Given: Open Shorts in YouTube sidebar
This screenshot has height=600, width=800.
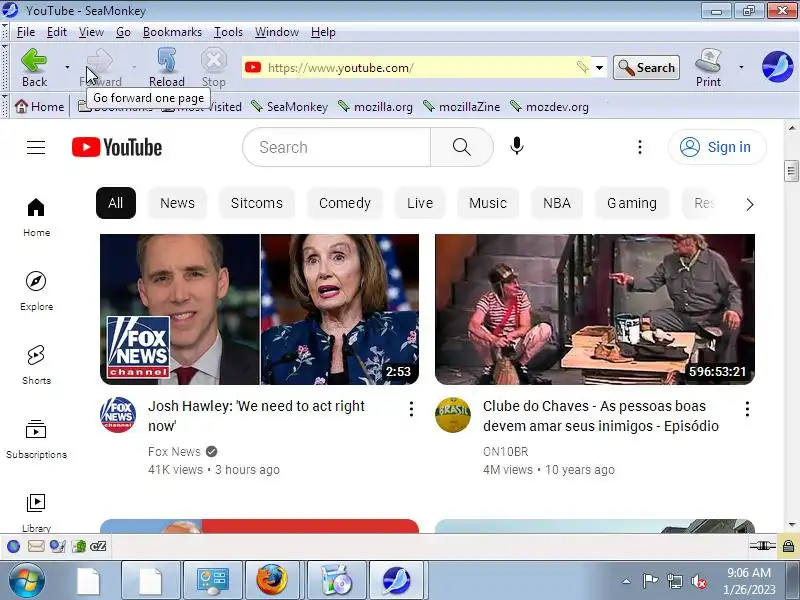Looking at the screenshot, I should point(36,365).
